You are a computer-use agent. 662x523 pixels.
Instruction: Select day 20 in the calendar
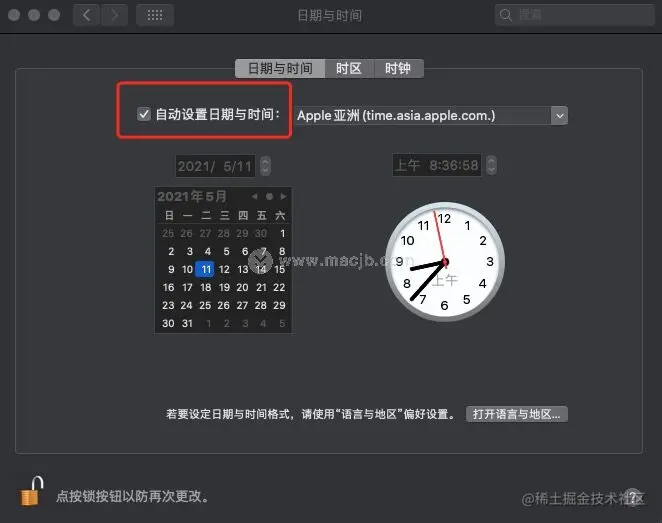pos(242,287)
